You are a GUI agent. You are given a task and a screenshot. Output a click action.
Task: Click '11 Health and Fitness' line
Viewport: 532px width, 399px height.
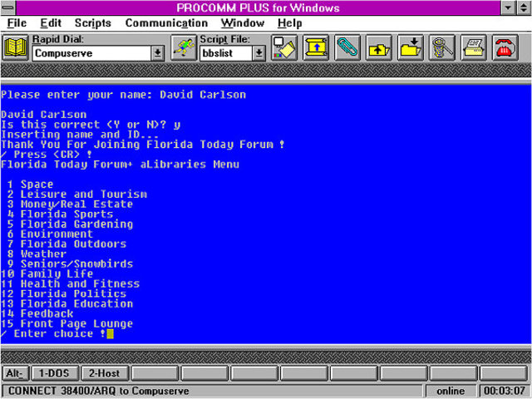pos(70,284)
